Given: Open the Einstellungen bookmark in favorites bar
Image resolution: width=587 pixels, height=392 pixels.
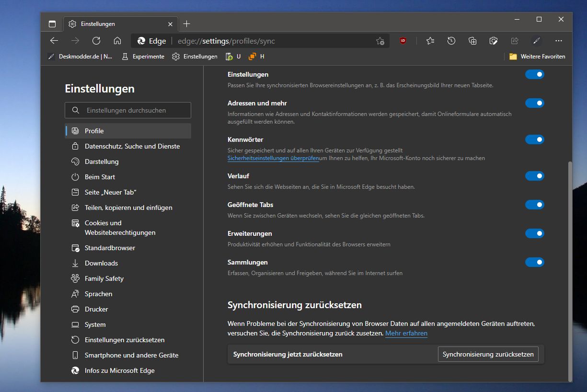Looking at the screenshot, I should (195, 57).
